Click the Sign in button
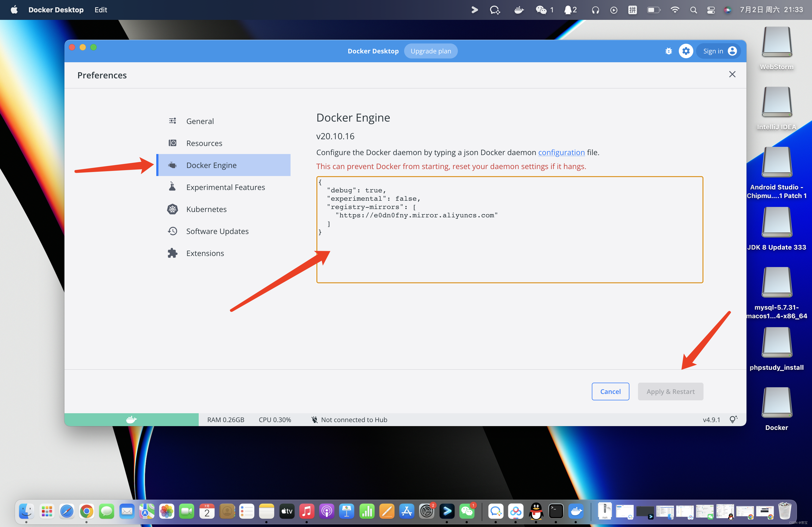This screenshot has width=812, height=527. point(719,51)
